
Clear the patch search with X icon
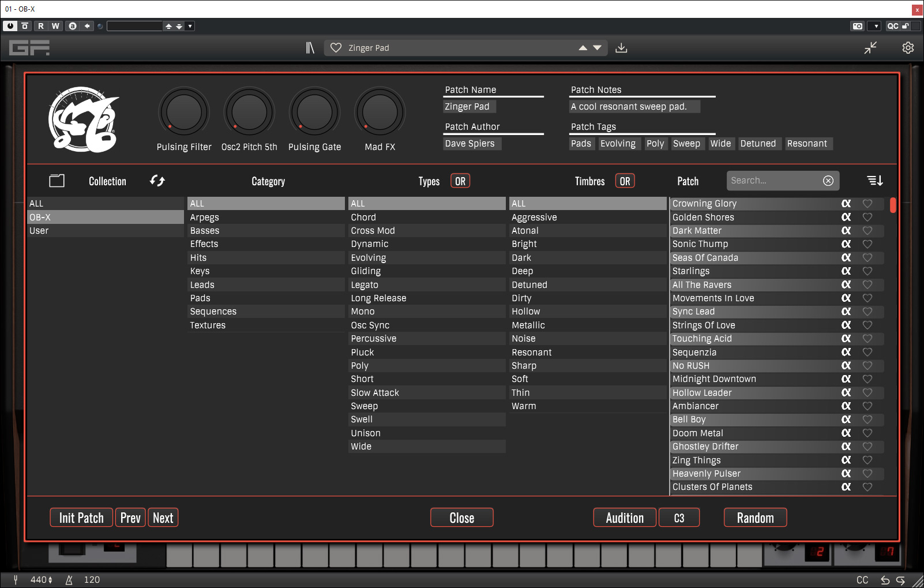[828, 181]
